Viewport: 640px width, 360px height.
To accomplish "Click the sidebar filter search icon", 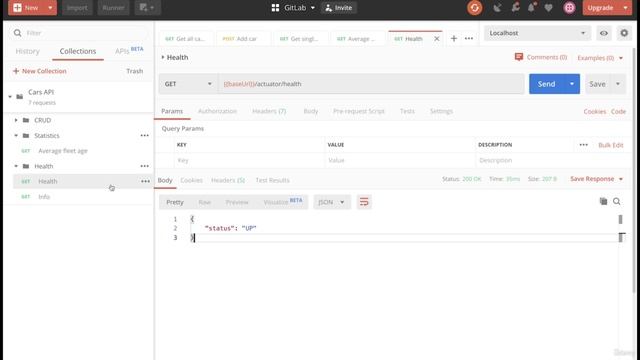I will pos(18,33).
